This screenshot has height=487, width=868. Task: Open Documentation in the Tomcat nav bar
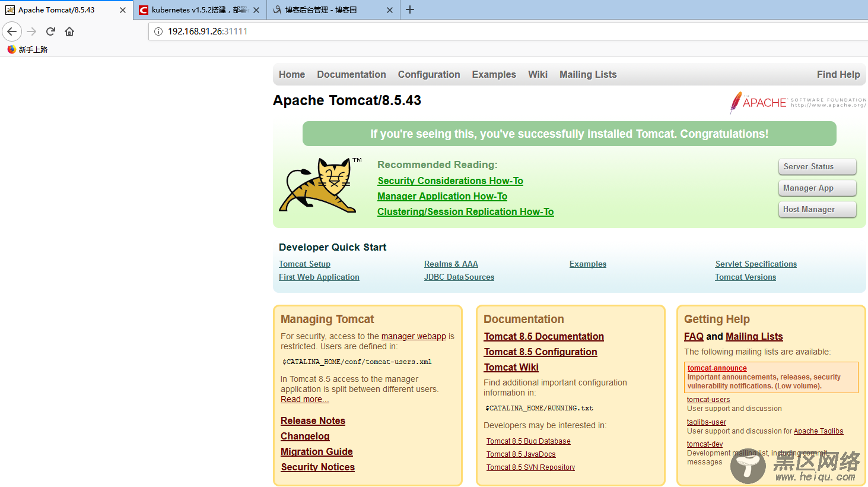pyautogui.click(x=351, y=74)
